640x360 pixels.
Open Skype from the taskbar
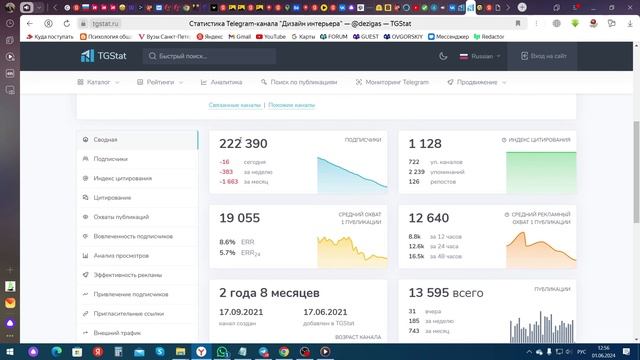tap(160, 352)
